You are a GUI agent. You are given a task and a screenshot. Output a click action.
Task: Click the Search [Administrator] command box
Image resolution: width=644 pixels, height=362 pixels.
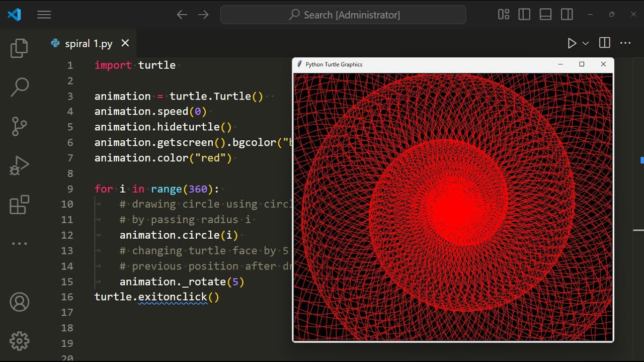(343, 15)
